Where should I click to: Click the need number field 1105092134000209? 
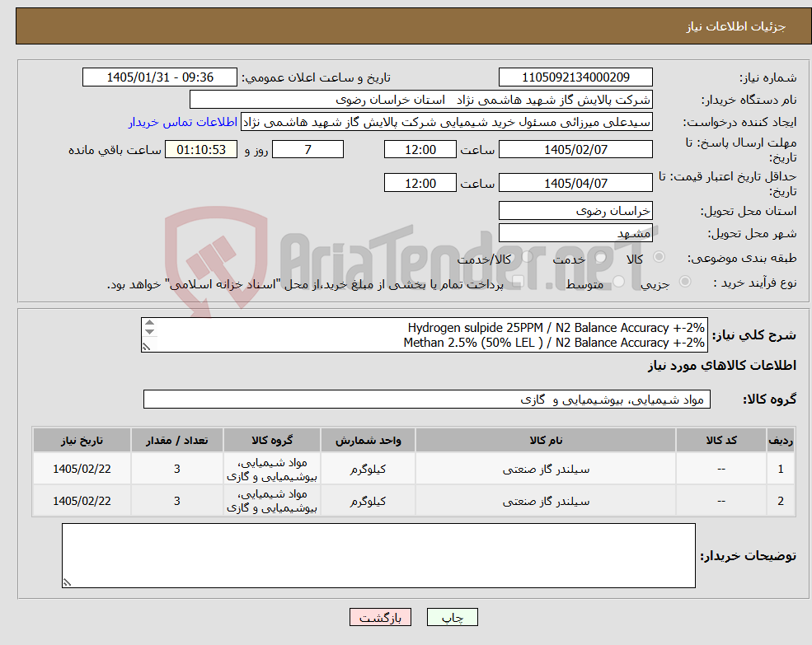[575, 77]
